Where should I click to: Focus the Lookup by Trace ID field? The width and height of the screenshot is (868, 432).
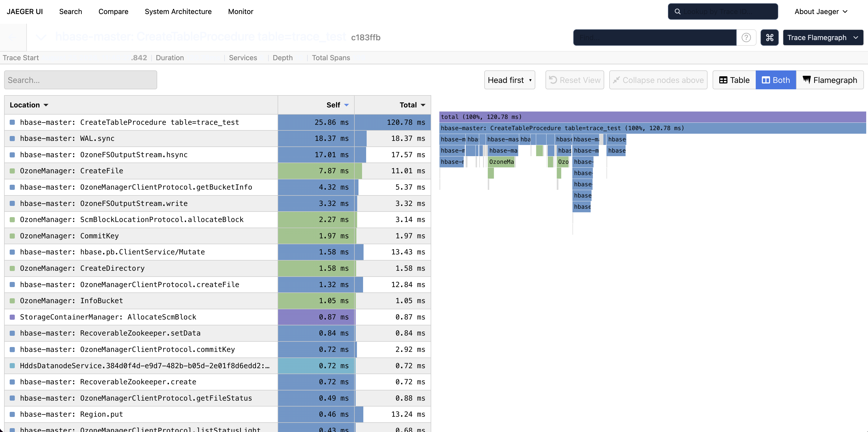723,11
